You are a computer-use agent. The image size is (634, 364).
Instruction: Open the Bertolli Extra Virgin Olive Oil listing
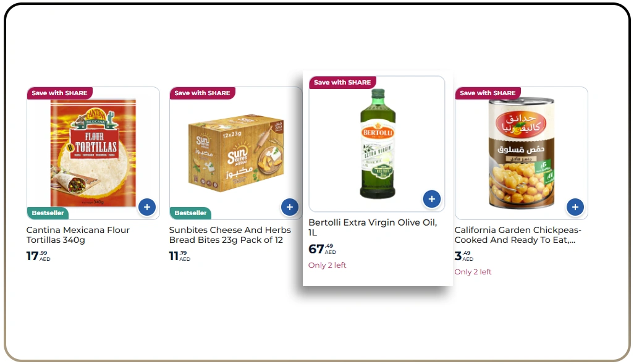(x=373, y=227)
